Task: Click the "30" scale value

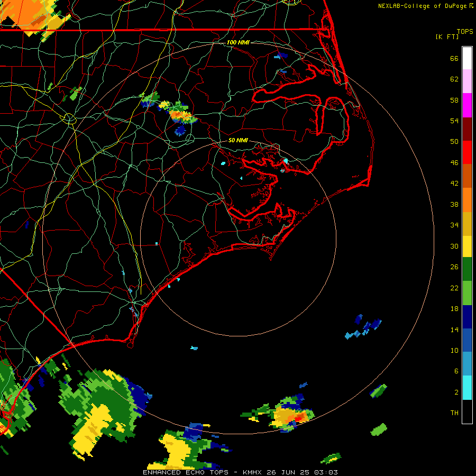Action: [x=454, y=246]
